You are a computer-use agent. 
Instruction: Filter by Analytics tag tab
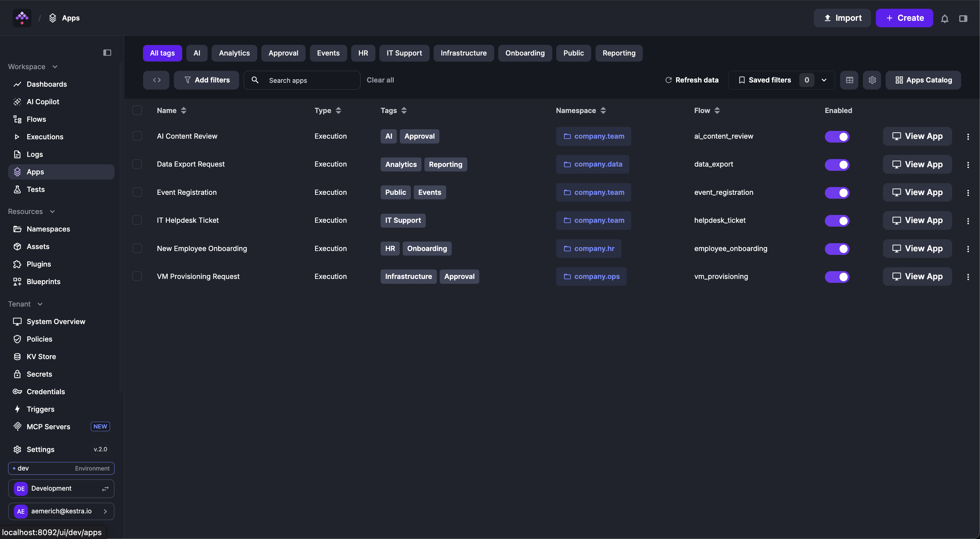point(234,53)
